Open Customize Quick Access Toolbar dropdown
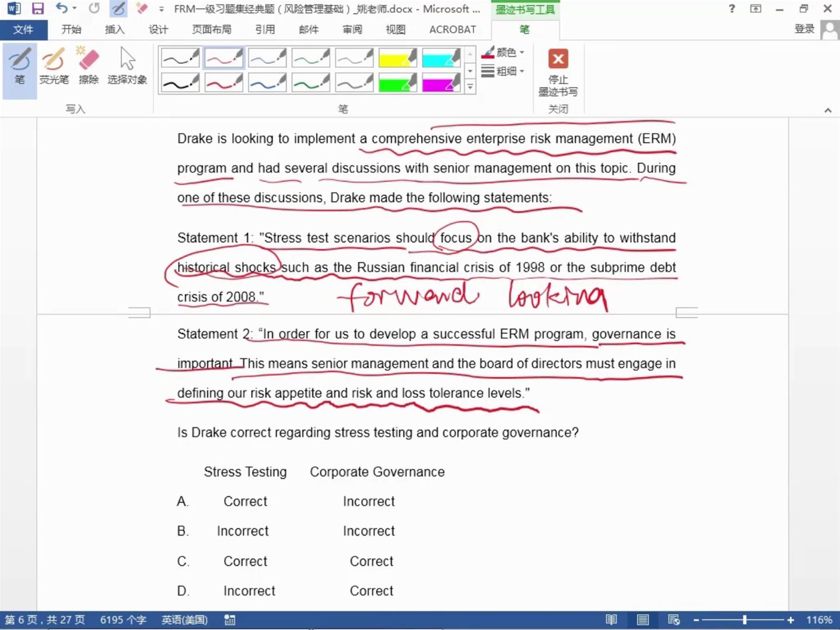 [x=162, y=9]
